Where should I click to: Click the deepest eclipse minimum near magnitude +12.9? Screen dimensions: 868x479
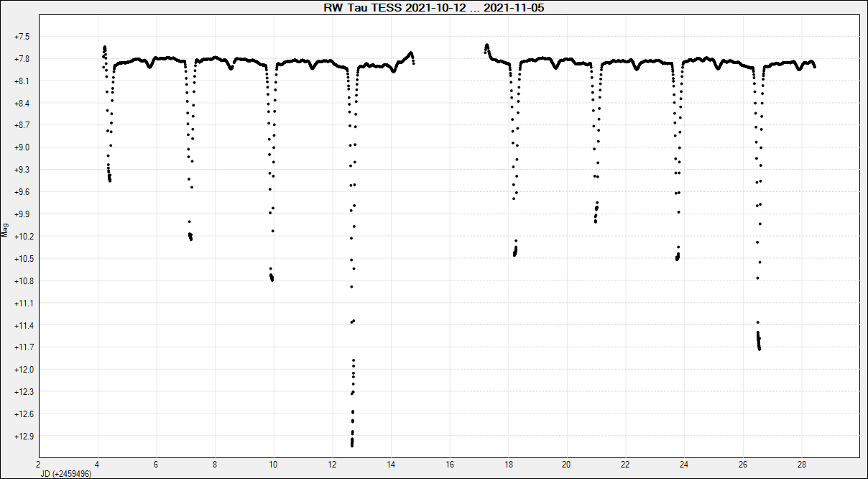coord(352,441)
